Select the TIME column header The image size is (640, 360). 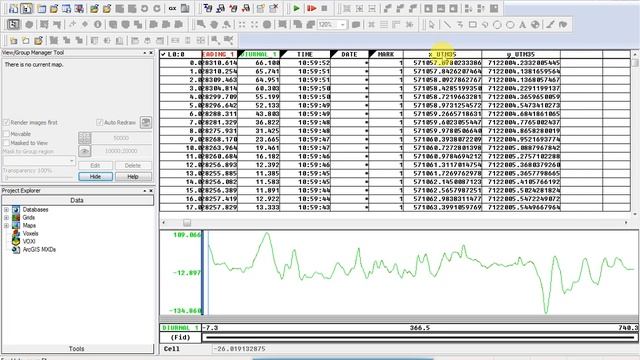click(x=305, y=54)
